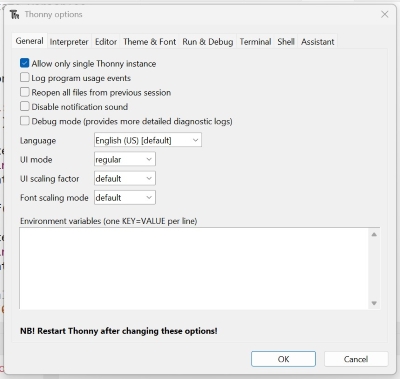This screenshot has height=379, width=400.
Task: Uncheck Allow only single Thonny instance
Action: pyautogui.click(x=25, y=63)
